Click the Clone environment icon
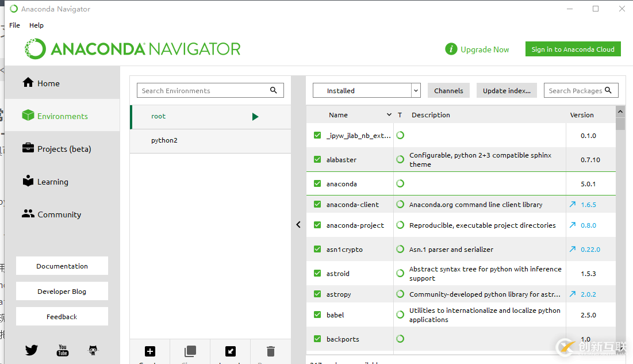Screen dimensions: 633x364 (190, 351)
